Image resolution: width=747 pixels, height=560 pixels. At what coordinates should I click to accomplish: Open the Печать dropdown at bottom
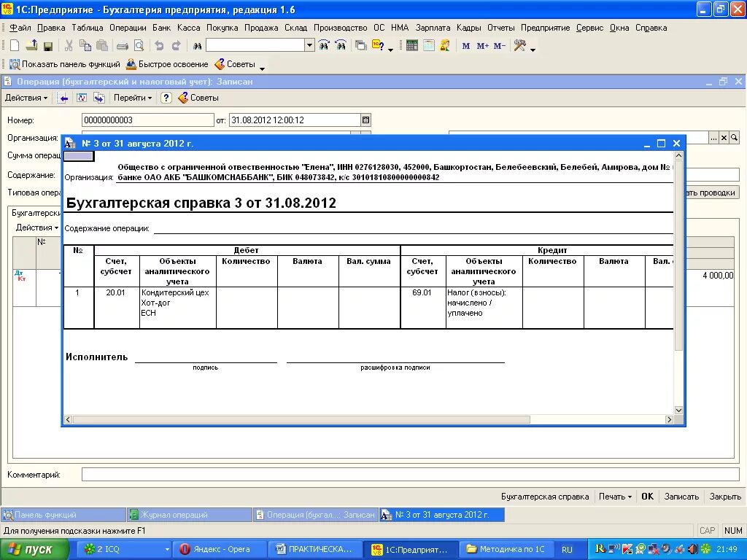615,497
